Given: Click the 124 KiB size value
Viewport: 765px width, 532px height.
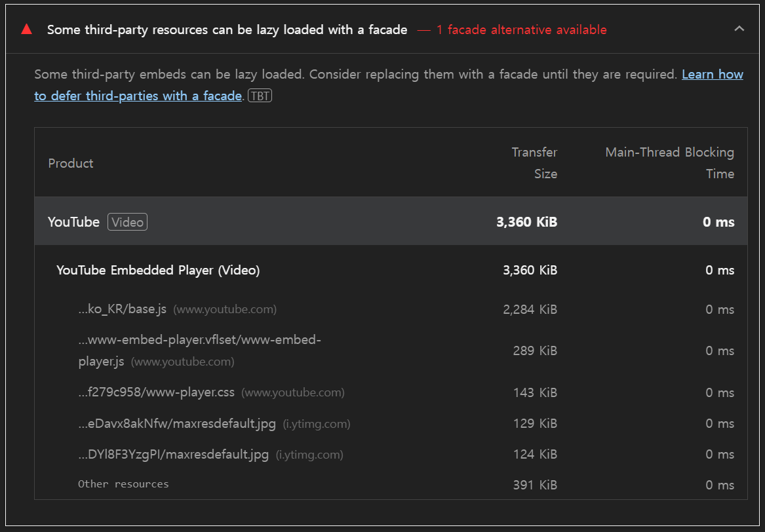Looking at the screenshot, I should (535, 455).
